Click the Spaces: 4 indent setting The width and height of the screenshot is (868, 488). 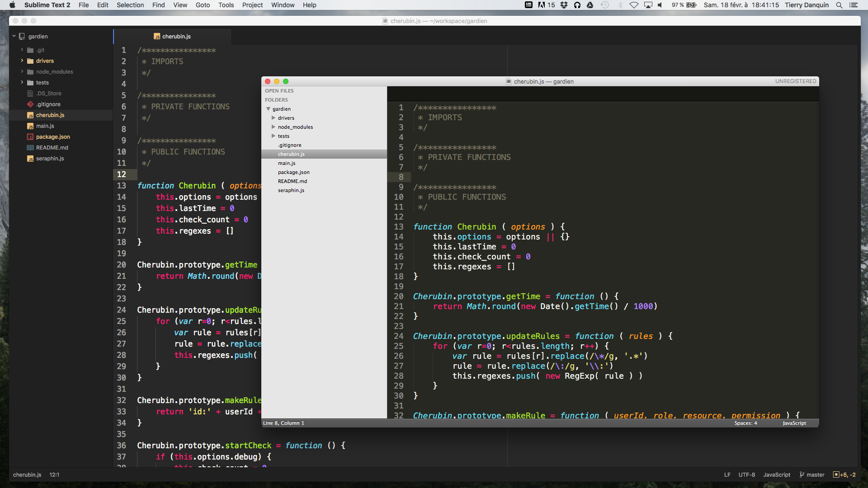[745, 423]
